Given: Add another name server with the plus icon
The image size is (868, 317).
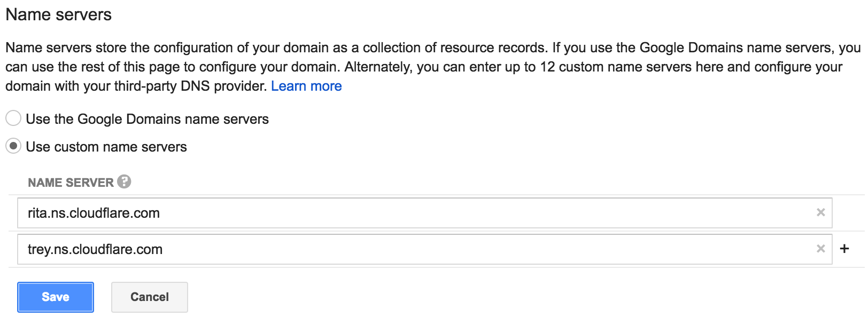Looking at the screenshot, I should [x=844, y=249].
